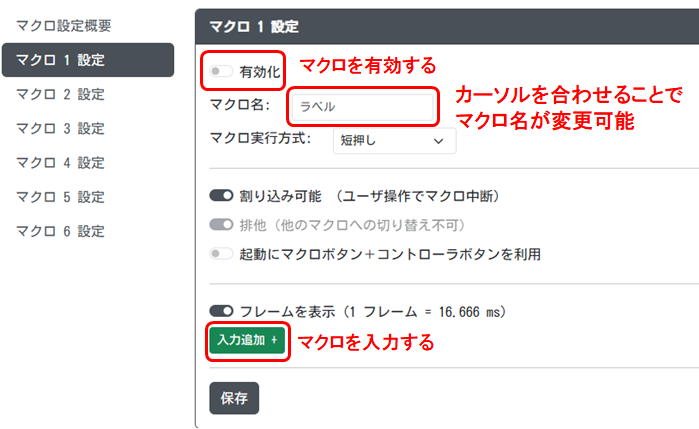Toggle the 排他 exclusive switch
699x429 pixels.
(221, 225)
